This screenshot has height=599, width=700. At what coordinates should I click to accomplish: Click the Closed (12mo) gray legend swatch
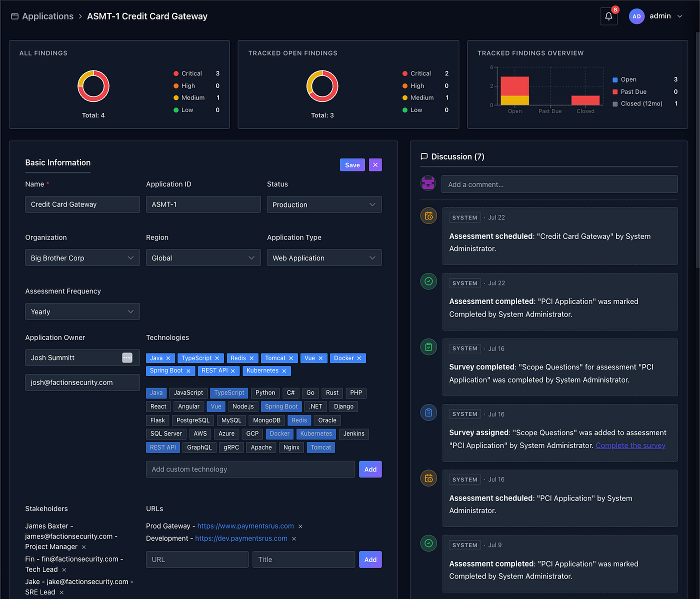point(615,104)
